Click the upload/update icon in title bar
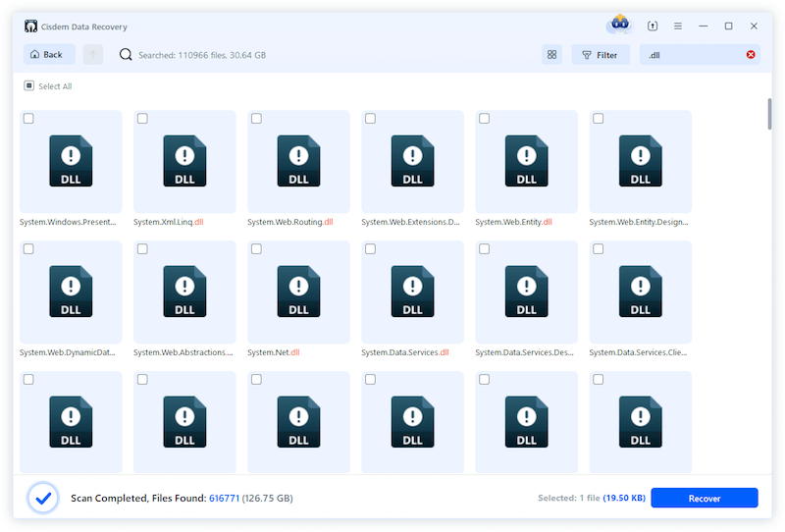Image resolution: width=785 pixels, height=532 pixels. click(x=653, y=27)
